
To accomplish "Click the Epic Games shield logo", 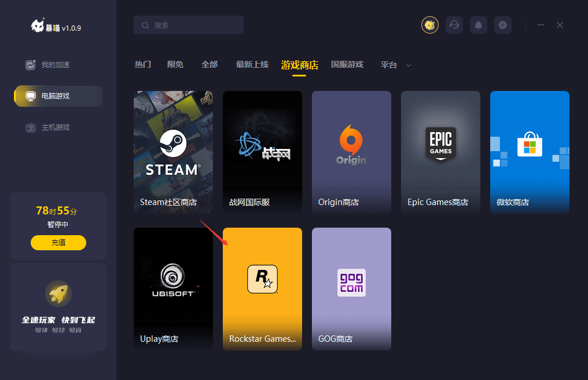I will click(x=440, y=144).
